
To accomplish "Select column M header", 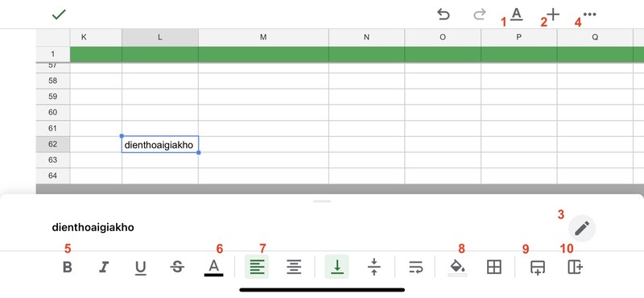I will tap(263, 37).
